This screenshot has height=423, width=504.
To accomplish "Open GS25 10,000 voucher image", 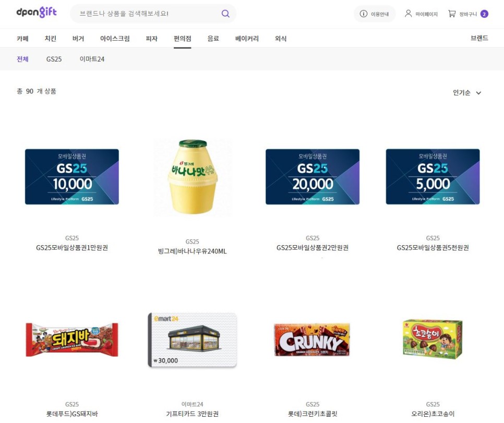I will pyautogui.click(x=72, y=176).
